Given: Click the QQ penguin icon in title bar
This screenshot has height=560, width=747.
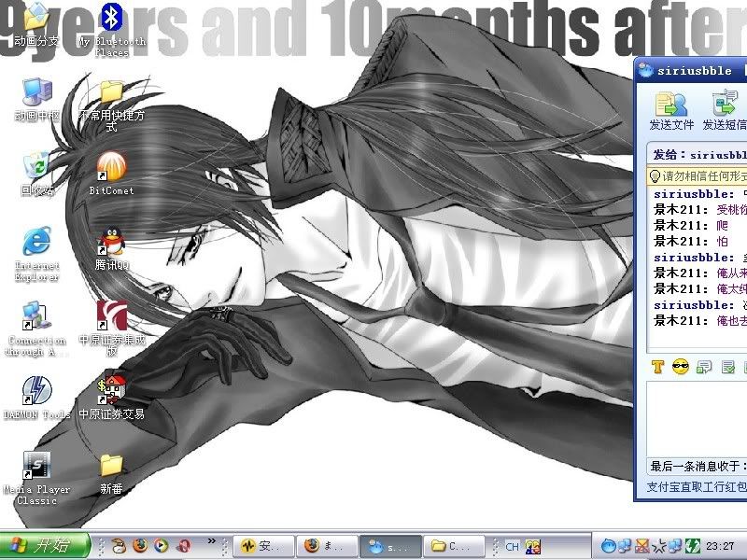Looking at the screenshot, I should (x=645, y=70).
